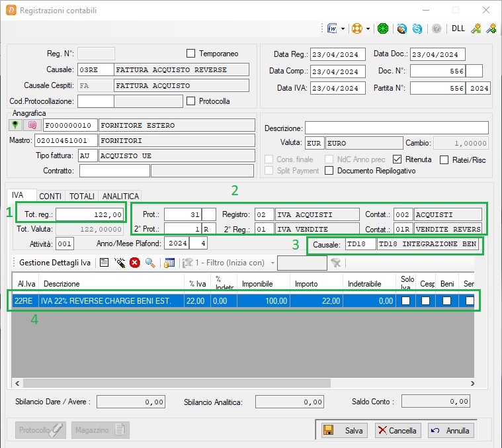Click the Data Doc. date field
The height and width of the screenshot is (448, 502).
tap(438, 54)
